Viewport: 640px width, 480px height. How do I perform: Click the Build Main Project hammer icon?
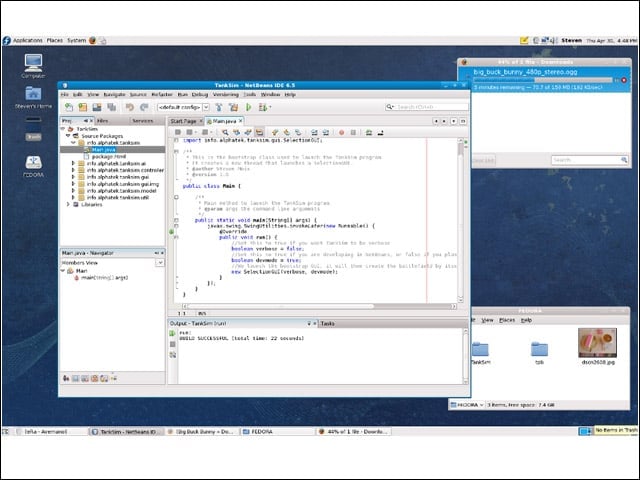point(219,107)
